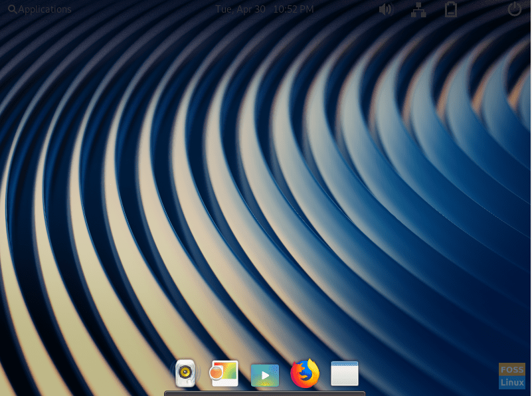Open the Applications menu

click(40, 9)
